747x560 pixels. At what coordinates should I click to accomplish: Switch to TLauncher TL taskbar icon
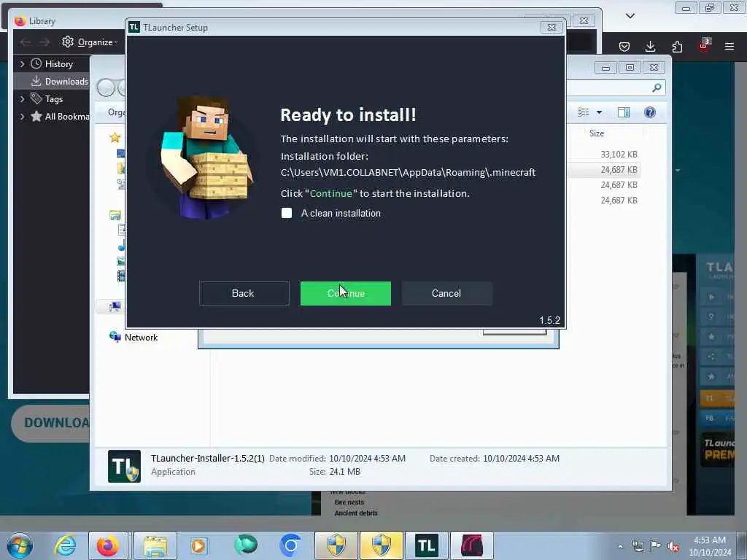[426, 545]
